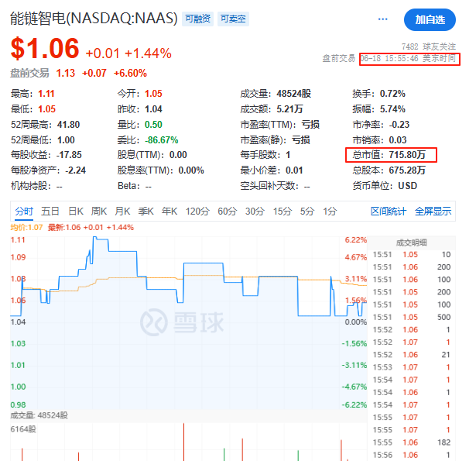Click the 可融资 tag
The width and height of the screenshot is (476, 461).
coord(197,19)
